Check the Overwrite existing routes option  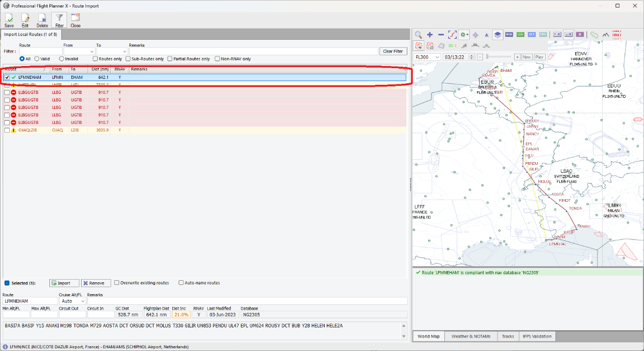coord(117,283)
